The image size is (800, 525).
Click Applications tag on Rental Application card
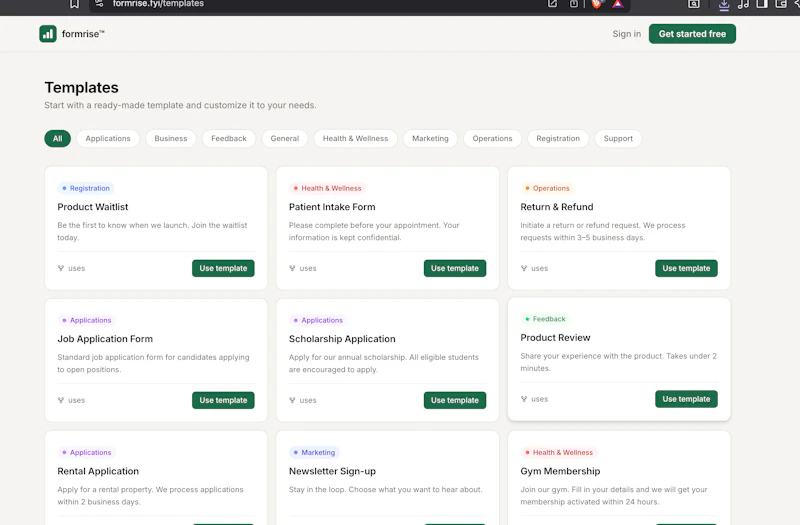click(x=86, y=453)
